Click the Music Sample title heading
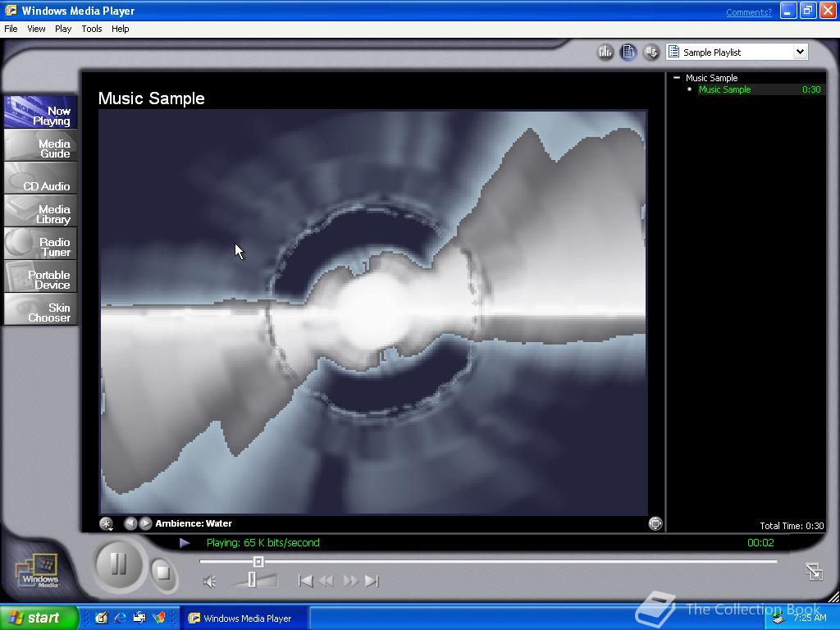This screenshot has height=630, width=840. [152, 98]
